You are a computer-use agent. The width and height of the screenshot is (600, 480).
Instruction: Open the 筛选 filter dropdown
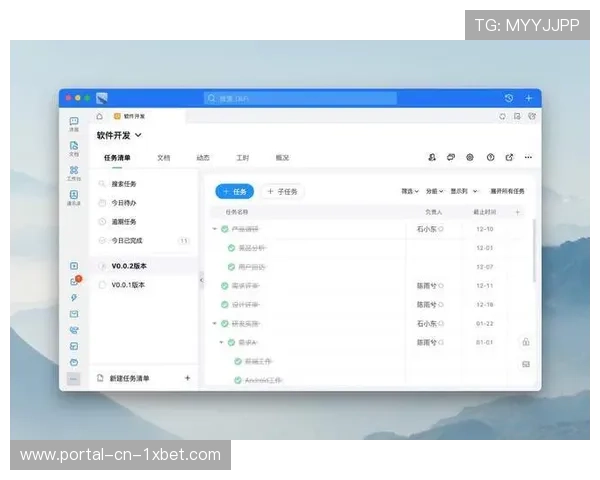pyautogui.click(x=410, y=191)
